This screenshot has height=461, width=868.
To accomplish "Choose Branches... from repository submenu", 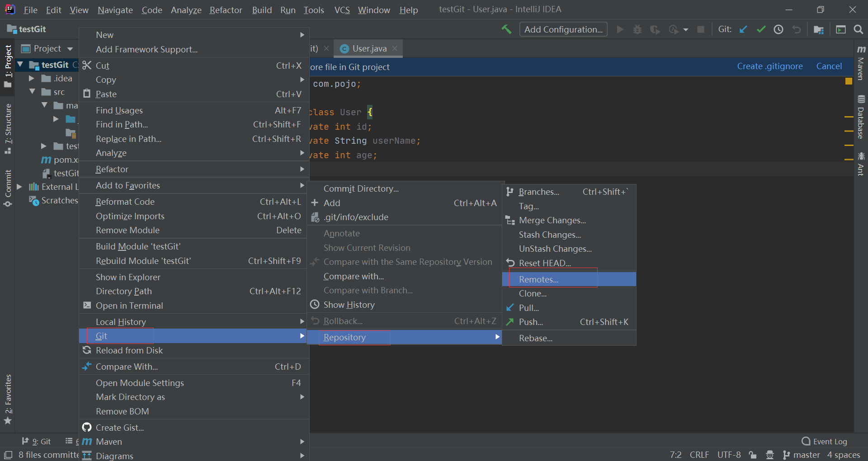I will (569, 192).
